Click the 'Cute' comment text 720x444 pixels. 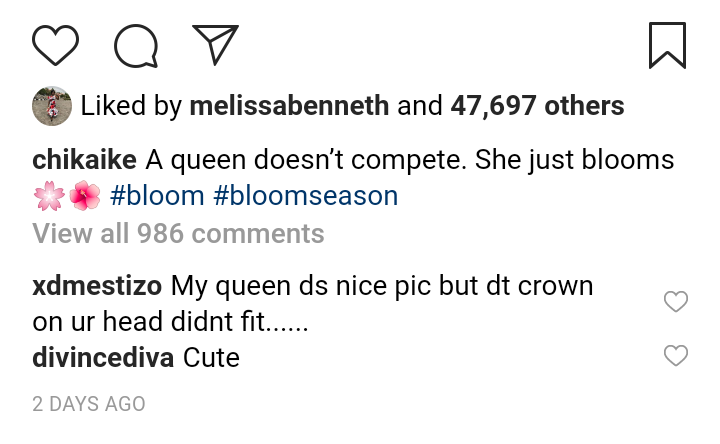pyautogui.click(x=212, y=357)
